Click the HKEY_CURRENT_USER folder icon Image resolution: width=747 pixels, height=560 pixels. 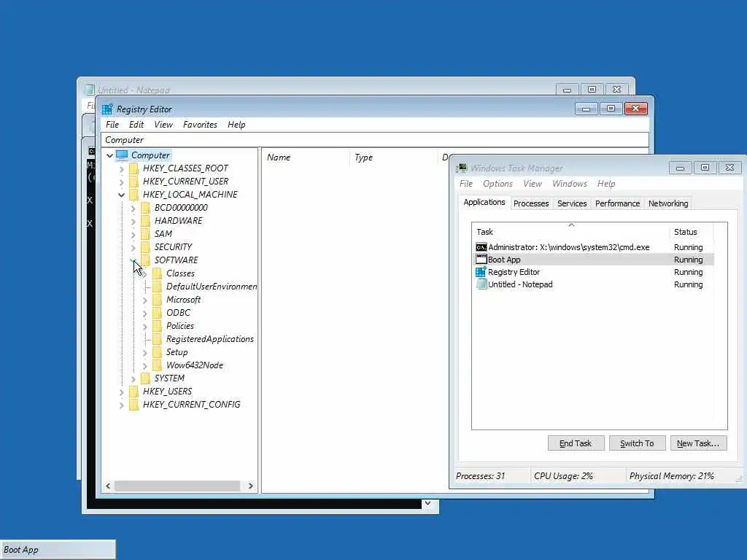point(134,182)
